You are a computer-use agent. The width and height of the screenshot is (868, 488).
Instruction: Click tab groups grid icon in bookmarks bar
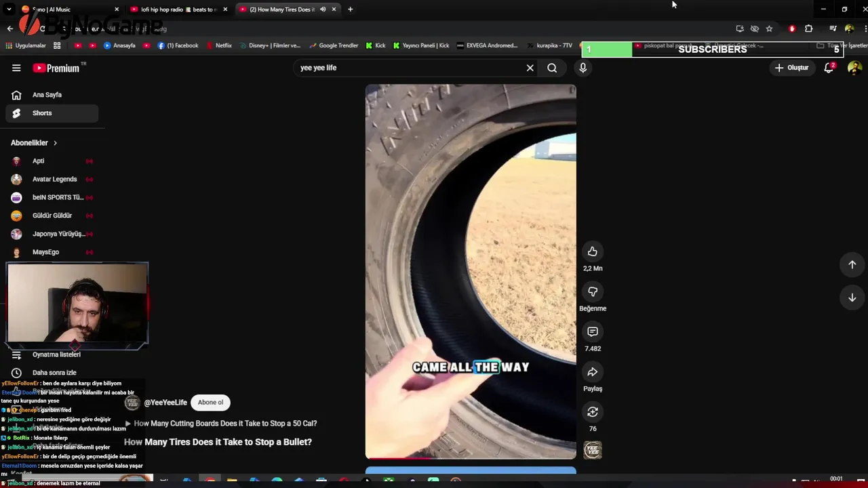click(x=57, y=45)
